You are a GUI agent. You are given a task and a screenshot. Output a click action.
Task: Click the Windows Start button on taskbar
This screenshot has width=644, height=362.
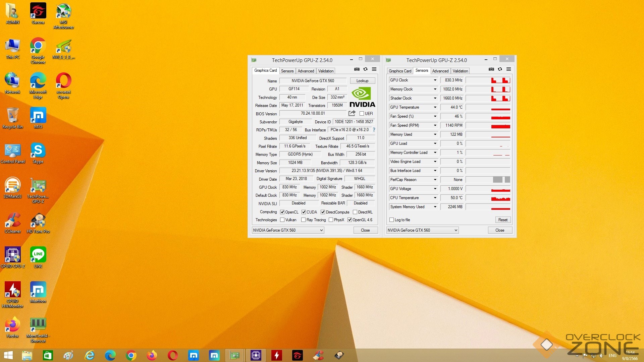point(8,355)
